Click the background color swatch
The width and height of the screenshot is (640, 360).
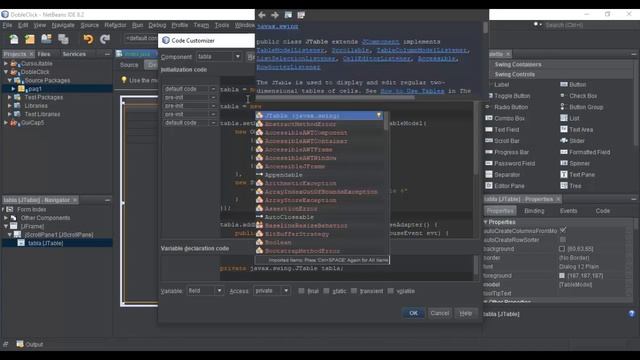pyautogui.click(x=562, y=249)
